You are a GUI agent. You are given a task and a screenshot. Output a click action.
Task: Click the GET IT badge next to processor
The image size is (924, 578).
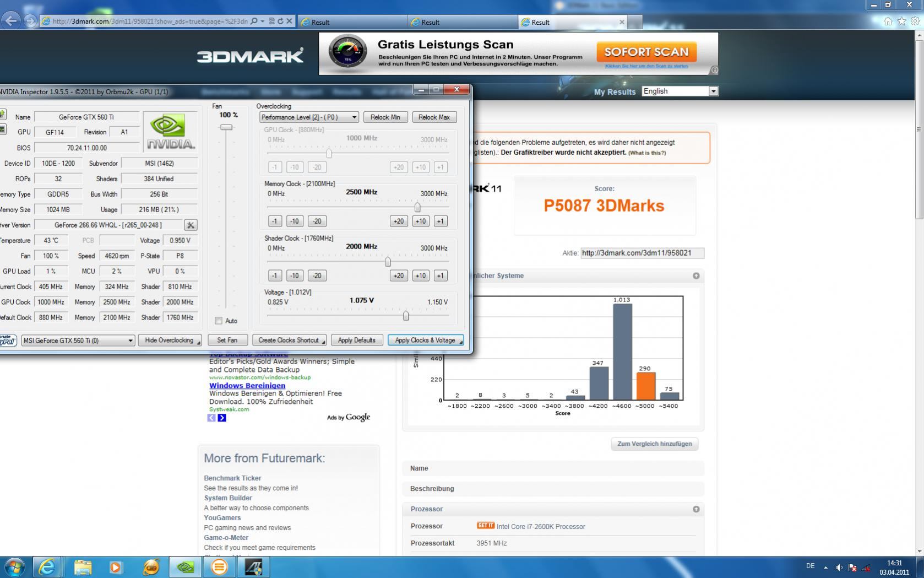486,526
